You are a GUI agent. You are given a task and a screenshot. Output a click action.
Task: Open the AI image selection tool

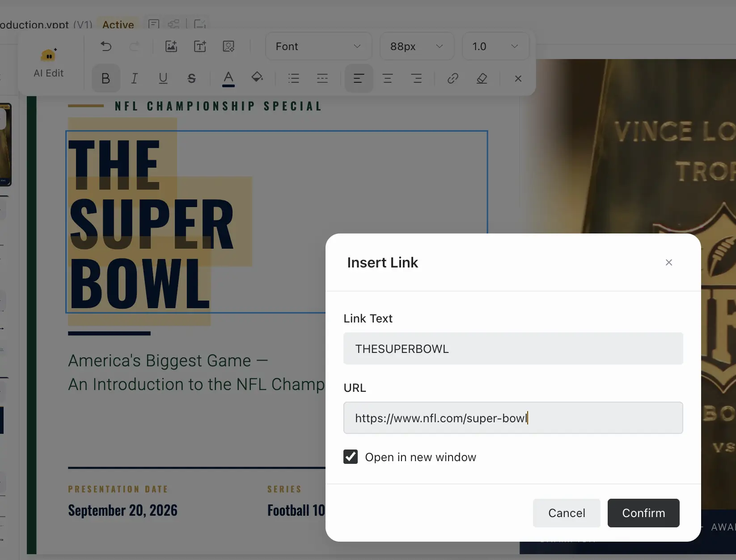click(x=228, y=46)
